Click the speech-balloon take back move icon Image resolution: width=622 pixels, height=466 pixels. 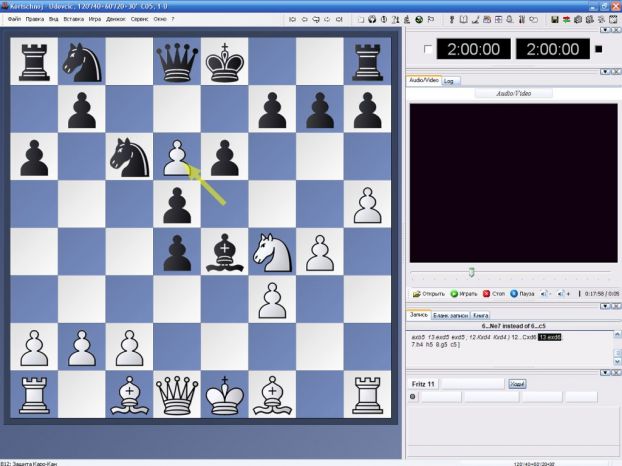(x=316, y=19)
